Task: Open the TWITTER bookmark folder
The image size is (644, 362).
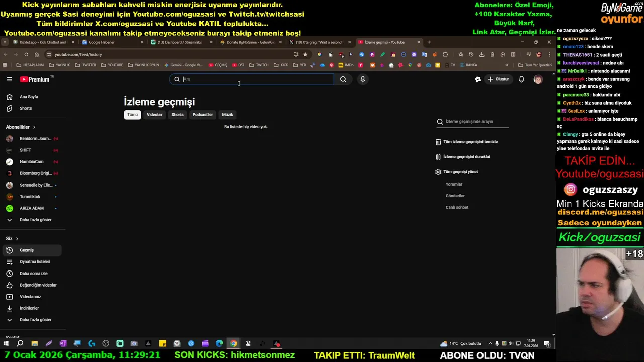Action: coord(86,65)
